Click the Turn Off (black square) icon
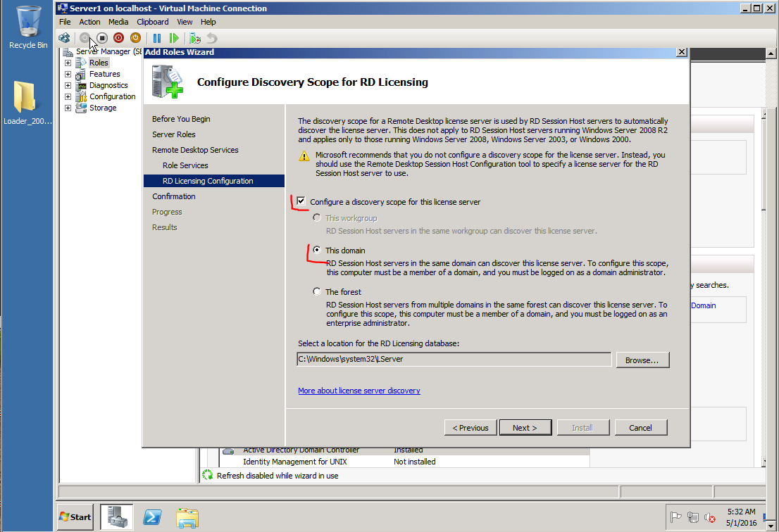This screenshot has width=779, height=532. click(102, 38)
